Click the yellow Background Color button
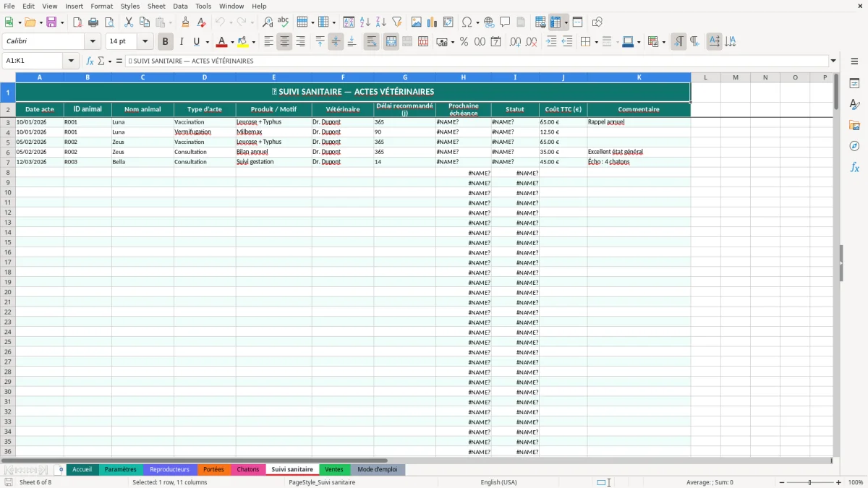This screenshot has height=488, width=868. pyautogui.click(x=243, y=42)
